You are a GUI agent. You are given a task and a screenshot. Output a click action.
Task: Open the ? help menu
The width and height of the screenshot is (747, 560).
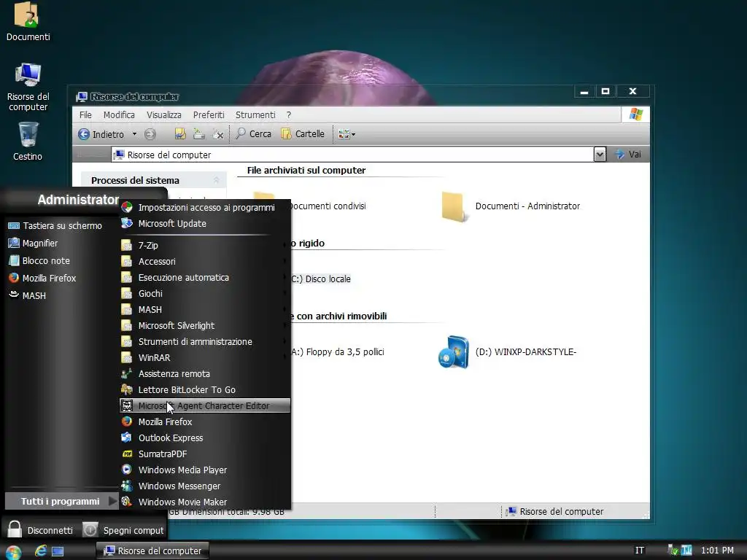[289, 114]
